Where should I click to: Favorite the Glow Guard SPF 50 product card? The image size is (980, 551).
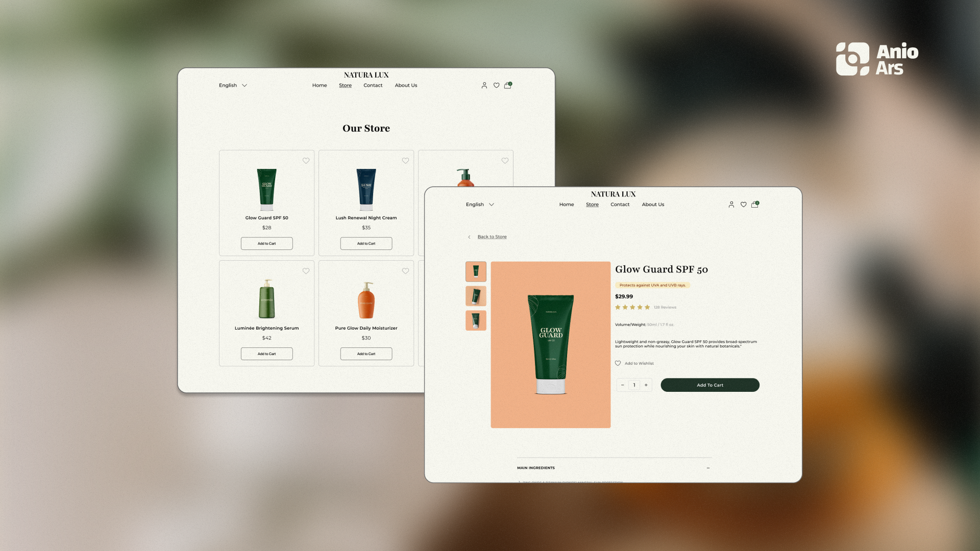(x=306, y=161)
